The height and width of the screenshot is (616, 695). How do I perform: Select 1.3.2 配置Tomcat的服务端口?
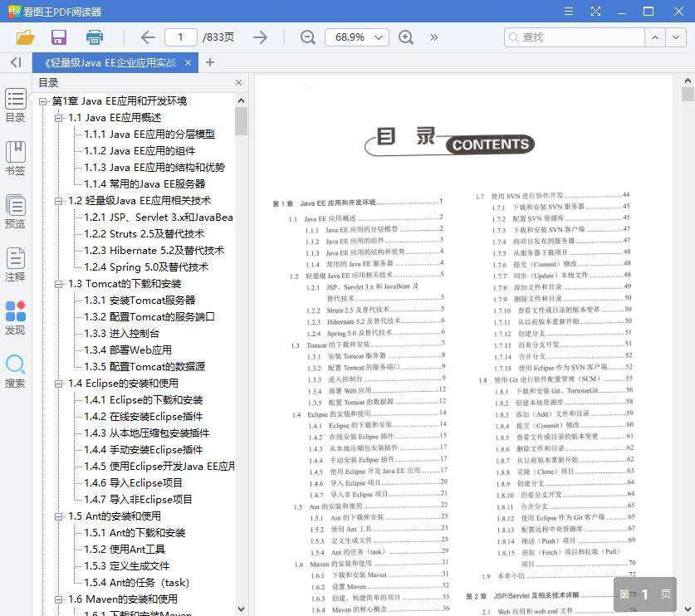pyautogui.click(x=149, y=317)
